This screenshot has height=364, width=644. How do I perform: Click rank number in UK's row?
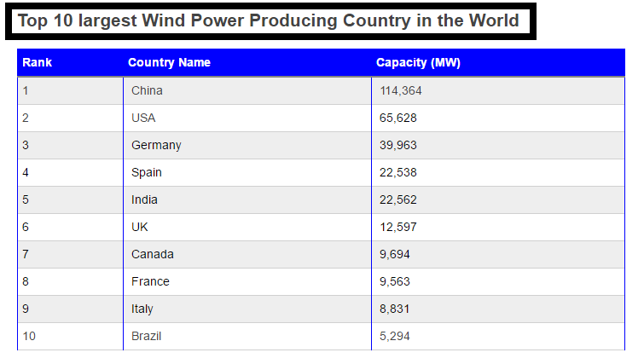26,228
